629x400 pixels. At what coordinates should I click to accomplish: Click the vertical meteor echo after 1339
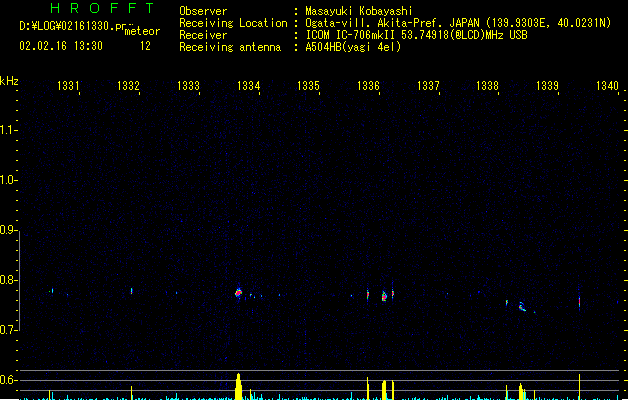(x=579, y=301)
